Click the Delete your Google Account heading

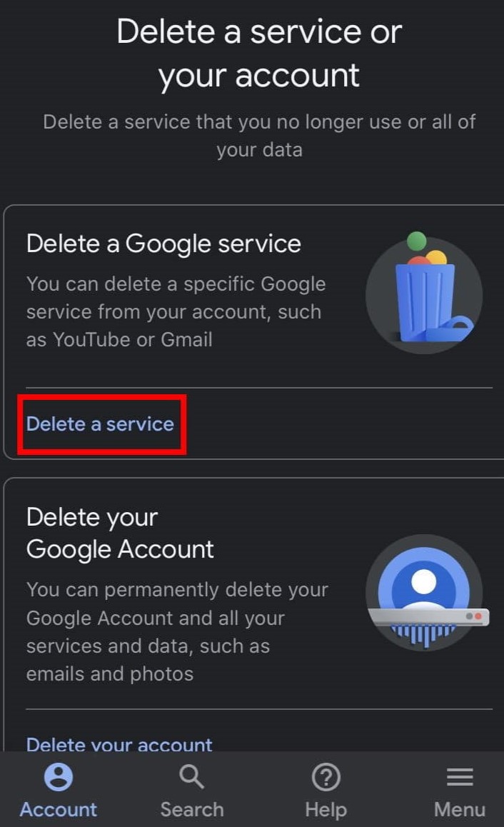pyautogui.click(x=120, y=533)
